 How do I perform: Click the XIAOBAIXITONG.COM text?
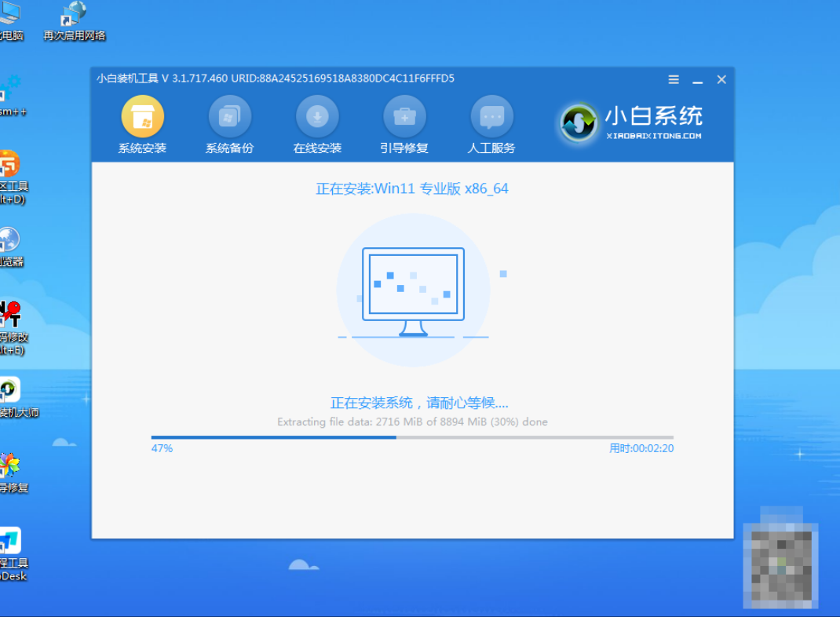(654, 136)
